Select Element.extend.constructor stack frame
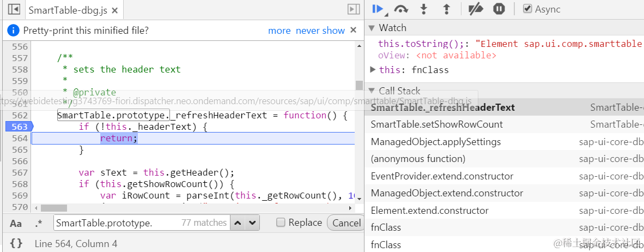The image size is (644, 252). 505,211
